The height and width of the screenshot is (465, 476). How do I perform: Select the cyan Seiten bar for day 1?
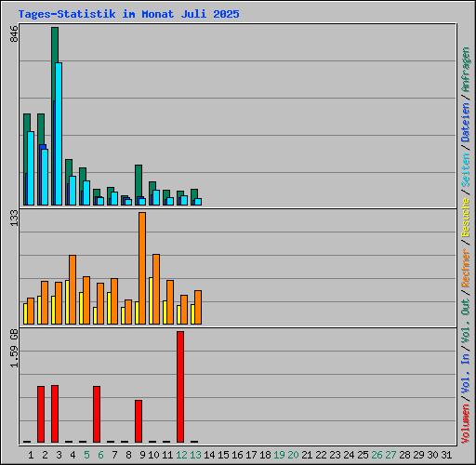click(31, 168)
